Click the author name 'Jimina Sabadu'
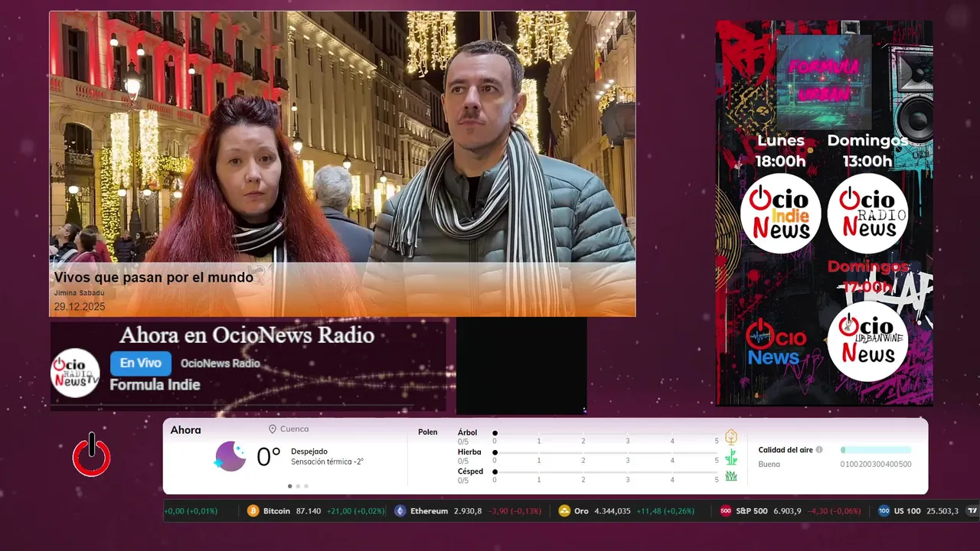 [x=79, y=293]
